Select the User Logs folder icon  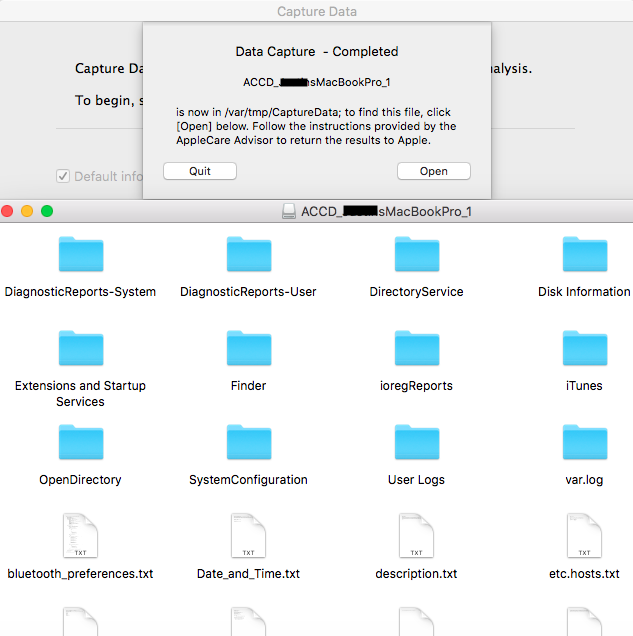pos(416,442)
